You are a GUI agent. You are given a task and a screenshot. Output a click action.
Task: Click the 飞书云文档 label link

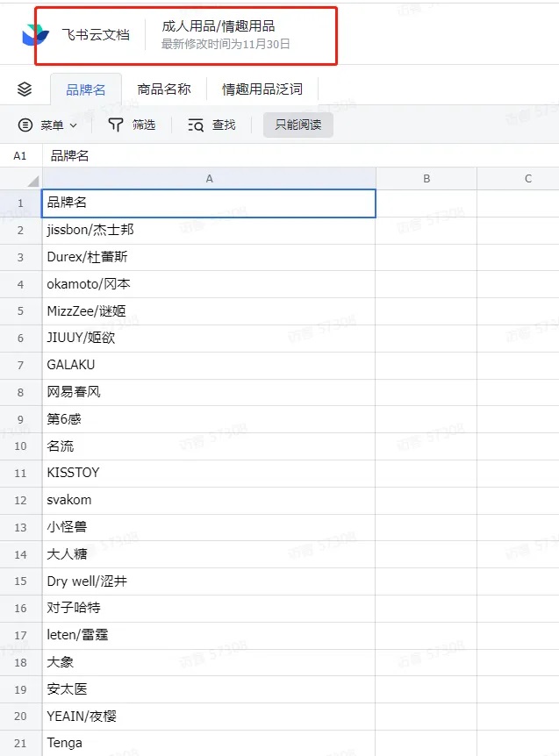tap(95, 35)
